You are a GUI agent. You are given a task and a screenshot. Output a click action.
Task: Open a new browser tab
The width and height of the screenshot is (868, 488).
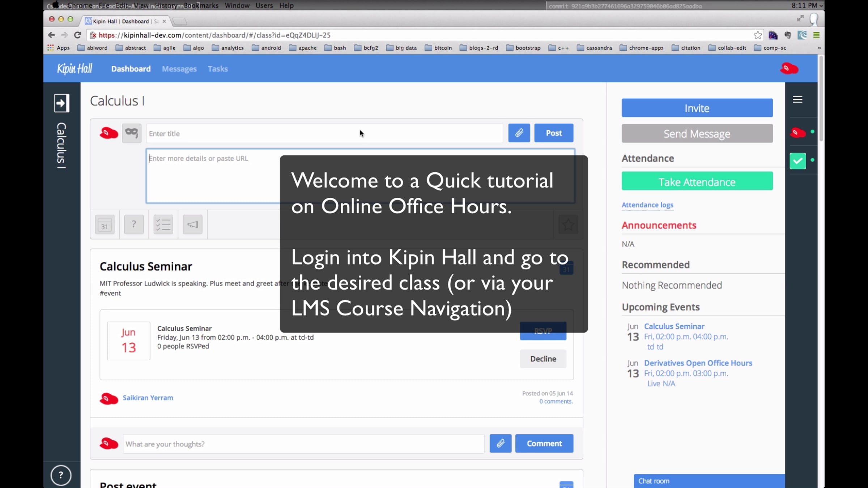[x=179, y=21]
